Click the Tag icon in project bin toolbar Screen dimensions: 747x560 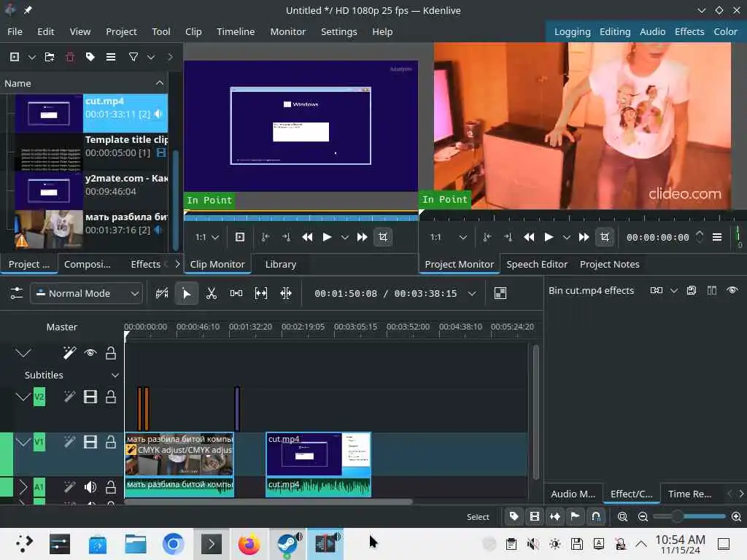90,57
